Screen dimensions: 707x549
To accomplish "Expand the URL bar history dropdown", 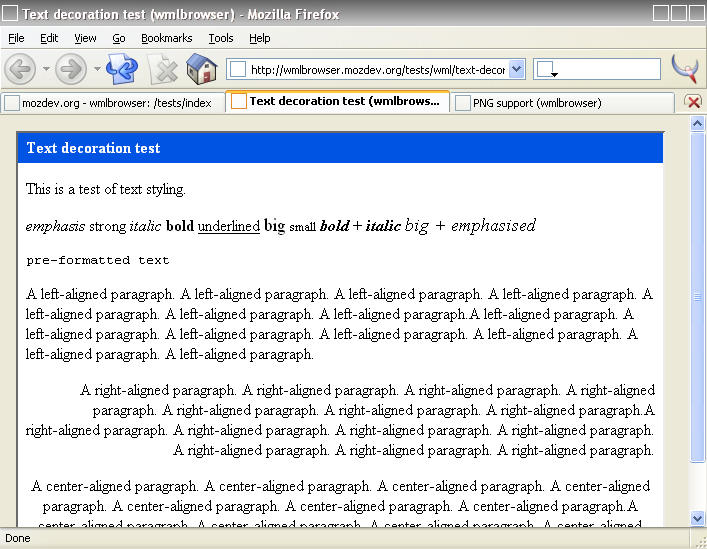I will click(x=516, y=69).
